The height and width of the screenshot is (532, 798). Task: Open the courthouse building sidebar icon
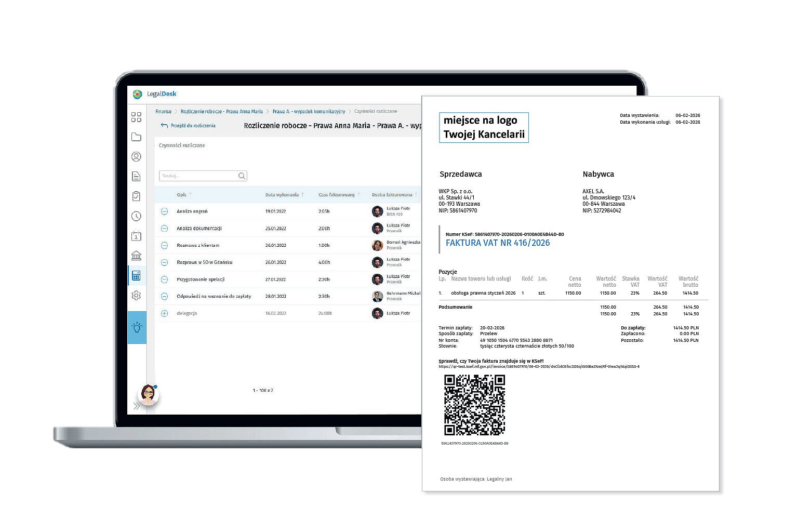[136, 256]
